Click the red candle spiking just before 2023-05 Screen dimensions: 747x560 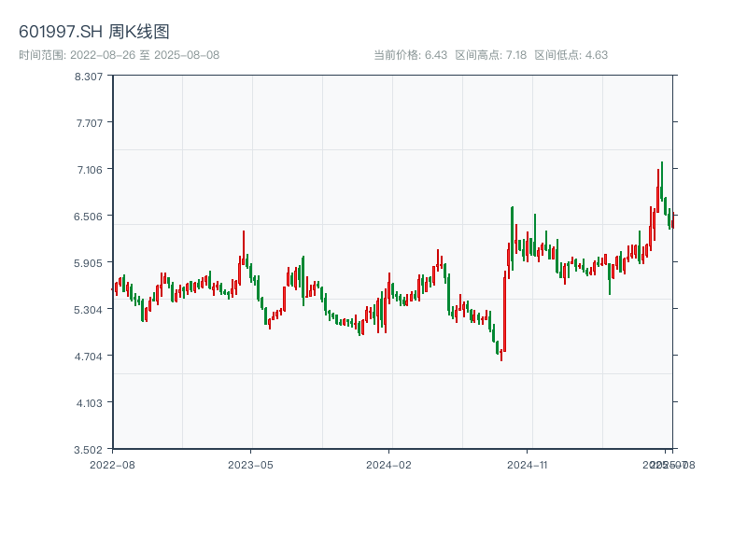tap(244, 247)
